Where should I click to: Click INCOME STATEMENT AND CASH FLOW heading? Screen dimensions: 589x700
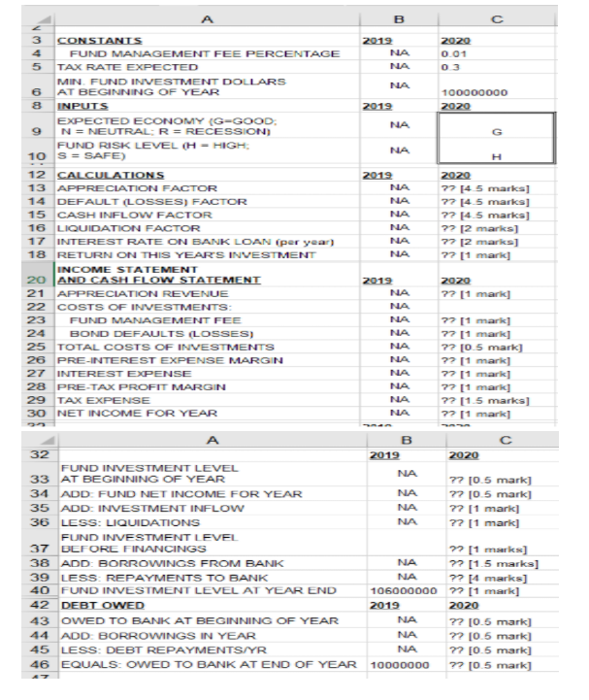(207, 274)
